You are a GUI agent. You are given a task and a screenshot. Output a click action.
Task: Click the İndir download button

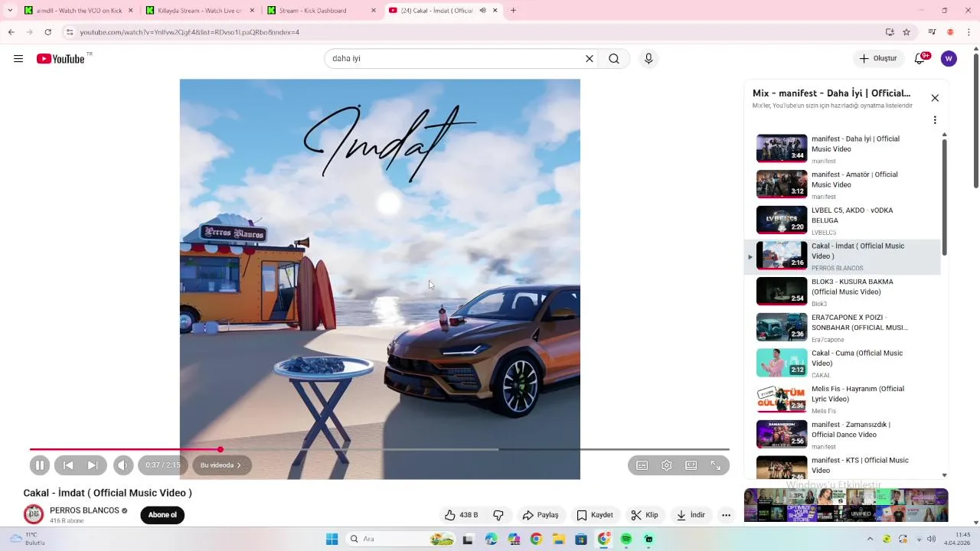tap(691, 515)
